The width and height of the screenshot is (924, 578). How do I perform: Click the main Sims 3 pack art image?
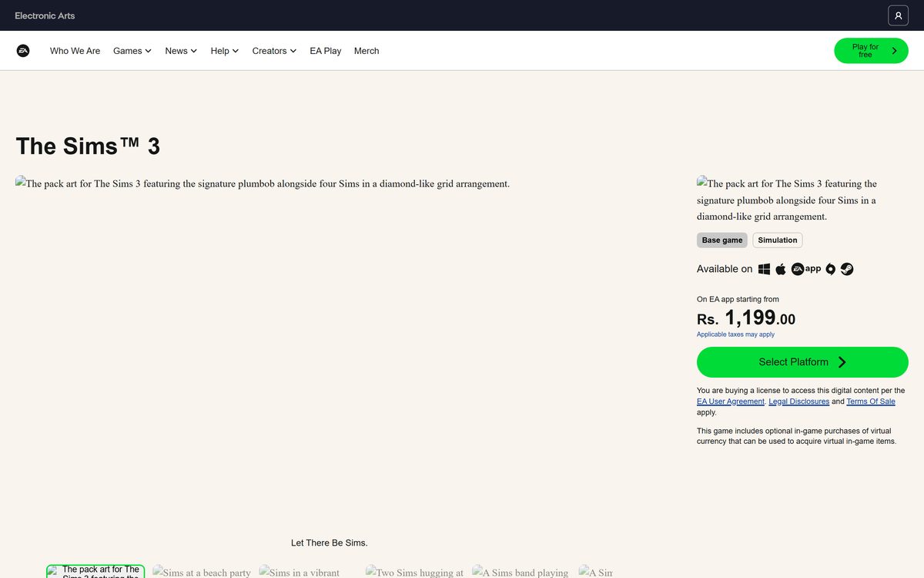point(263,183)
